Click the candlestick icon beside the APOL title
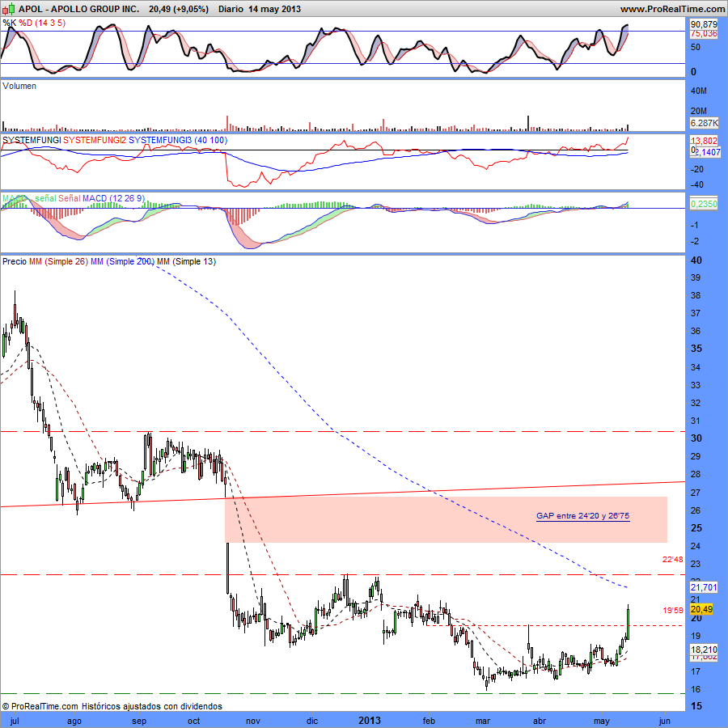 tap(9, 9)
